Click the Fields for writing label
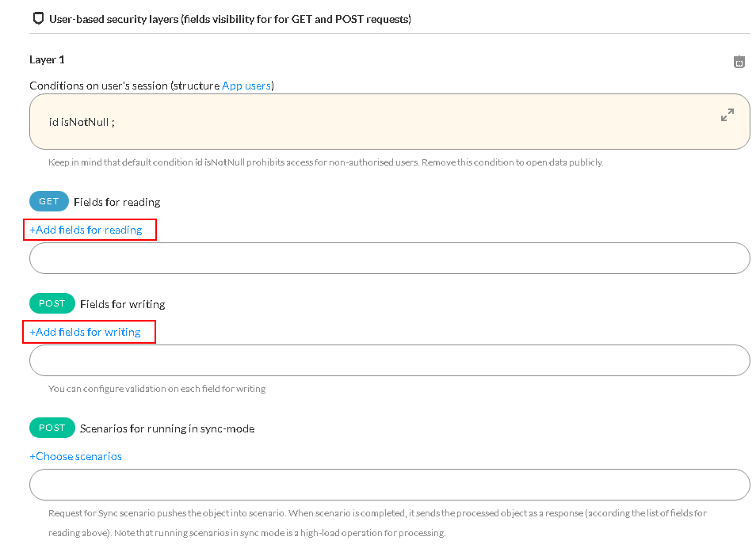The width and height of the screenshot is (756, 552). [123, 304]
